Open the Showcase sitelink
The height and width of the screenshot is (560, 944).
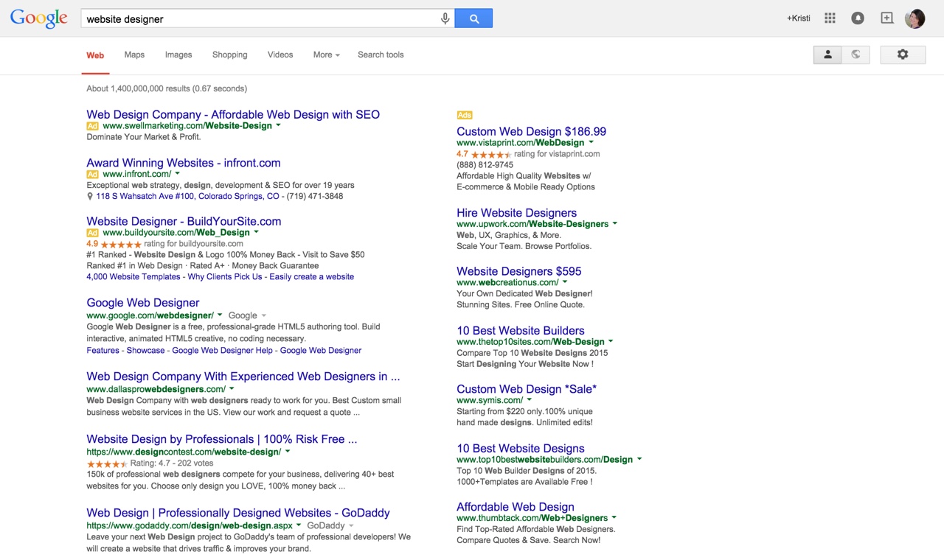pyautogui.click(x=145, y=351)
